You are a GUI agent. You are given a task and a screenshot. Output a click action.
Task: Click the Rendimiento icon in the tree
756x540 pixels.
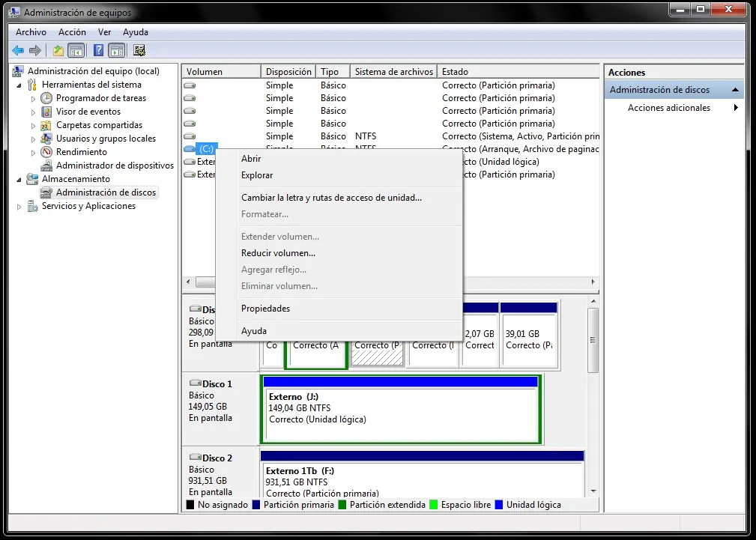pyautogui.click(x=46, y=152)
